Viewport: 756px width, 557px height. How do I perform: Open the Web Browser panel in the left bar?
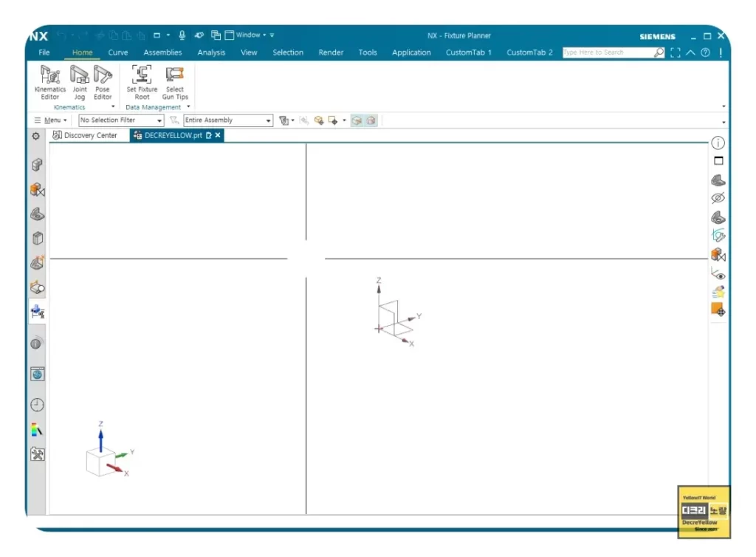click(37, 375)
